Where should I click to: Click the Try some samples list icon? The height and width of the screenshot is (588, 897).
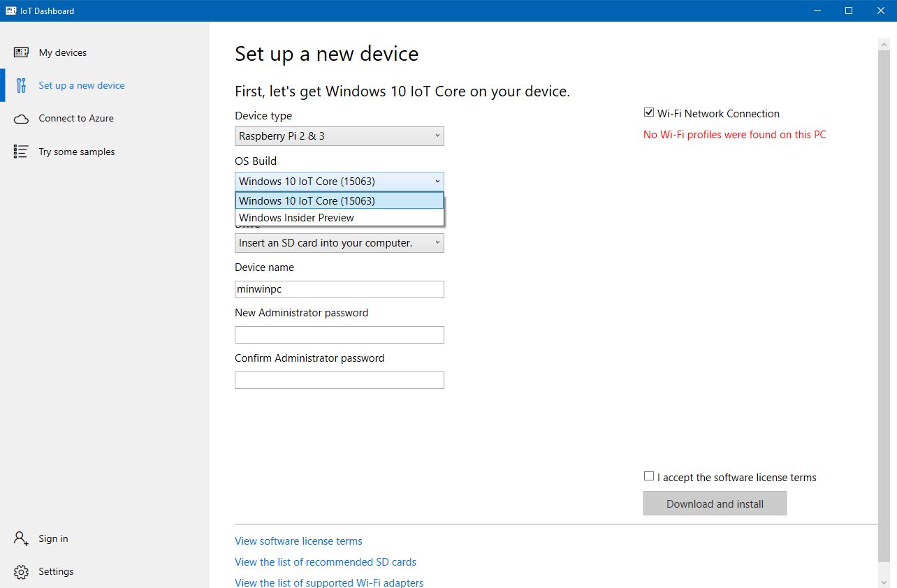point(21,152)
